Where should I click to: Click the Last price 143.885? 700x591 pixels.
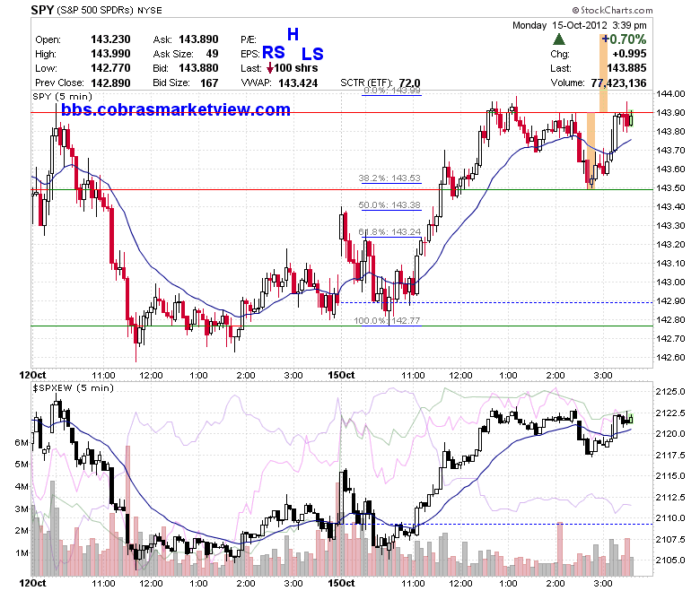point(626,68)
